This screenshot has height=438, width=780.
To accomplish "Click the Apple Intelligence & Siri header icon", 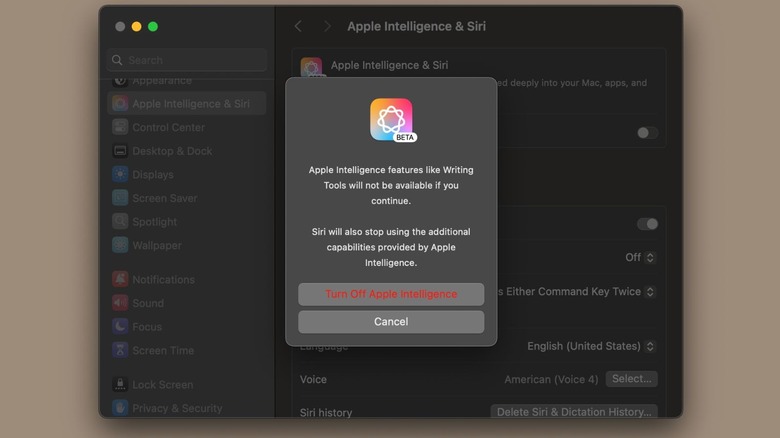I will click(311, 67).
